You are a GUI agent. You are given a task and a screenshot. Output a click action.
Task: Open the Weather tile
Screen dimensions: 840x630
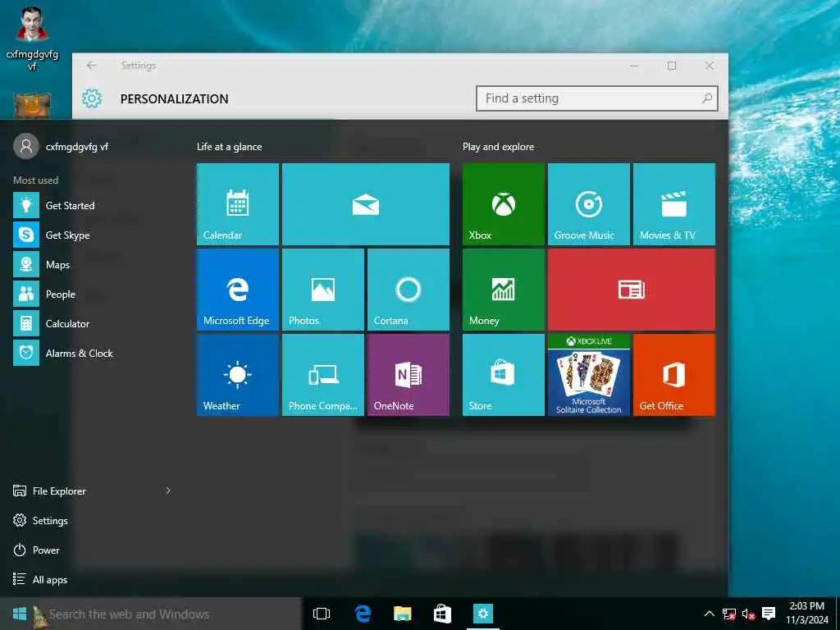[237, 374]
